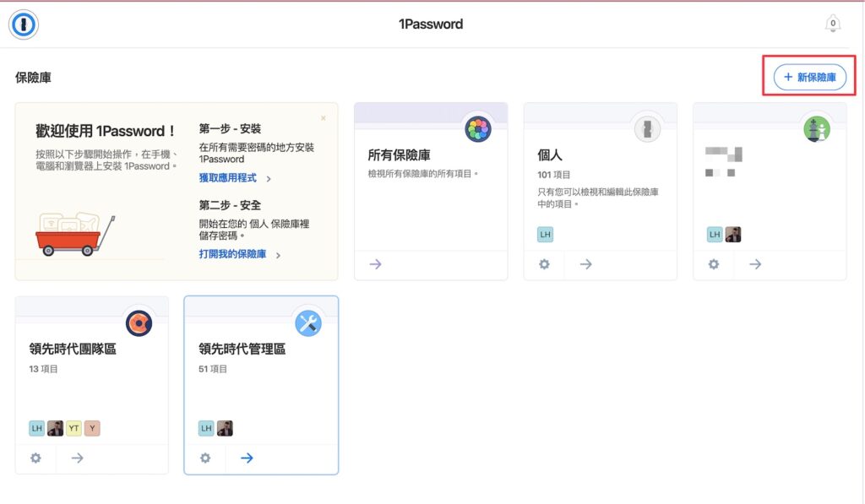Screen dimensions: 865x504
Task: Open settings gear of 領先時代團隊區
Action: tap(35, 458)
